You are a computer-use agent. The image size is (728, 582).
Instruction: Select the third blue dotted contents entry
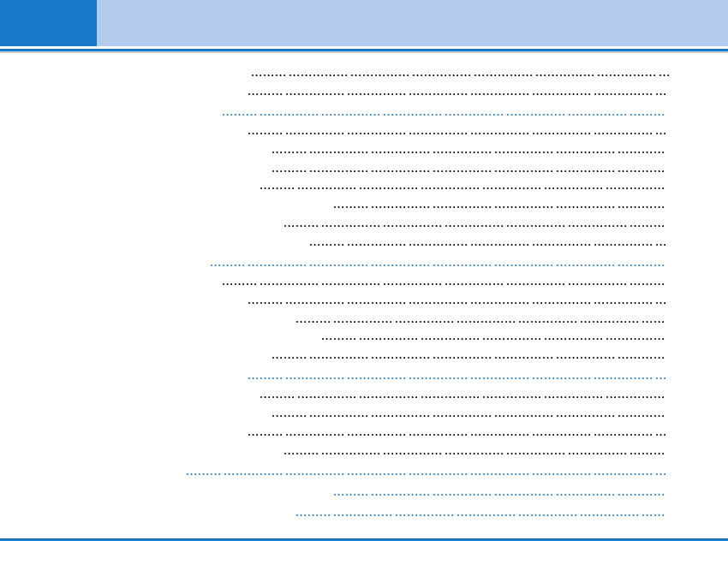456,377
